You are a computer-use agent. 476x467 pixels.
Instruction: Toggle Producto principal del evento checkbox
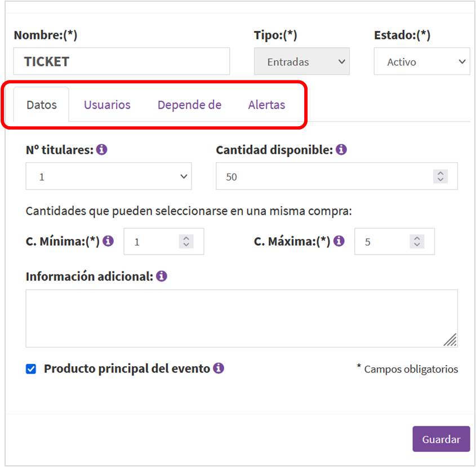coord(31,369)
